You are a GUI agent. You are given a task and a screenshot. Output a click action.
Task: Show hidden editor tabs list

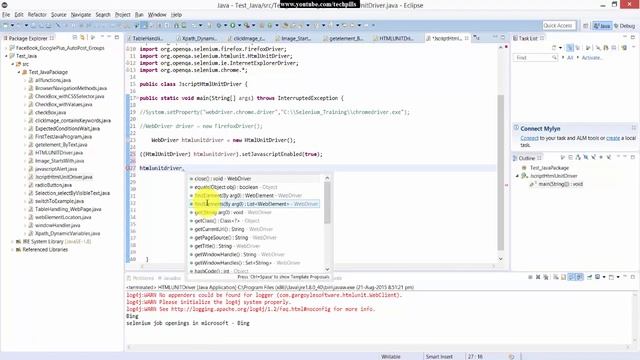pyautogui.click(x=477, y=38)
